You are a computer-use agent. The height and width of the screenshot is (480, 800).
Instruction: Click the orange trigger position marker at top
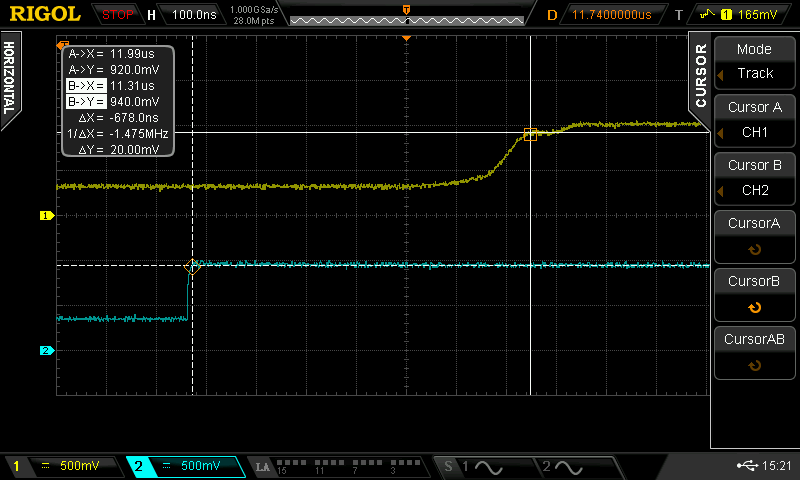click(406, 37)
